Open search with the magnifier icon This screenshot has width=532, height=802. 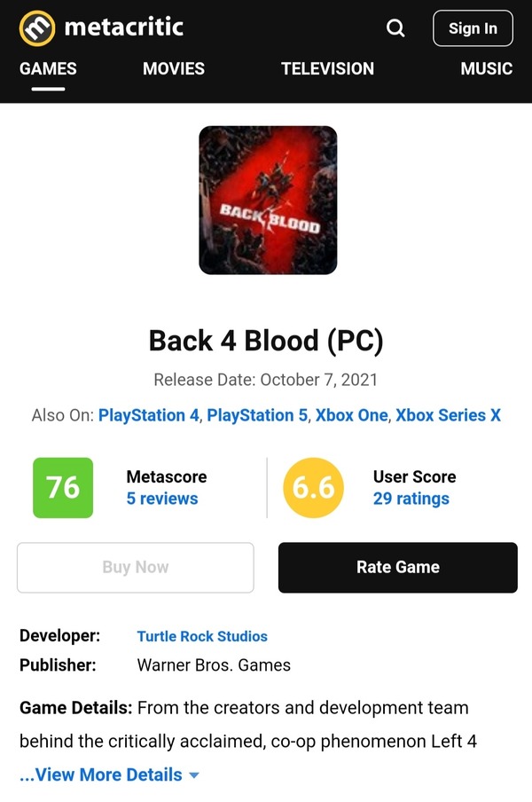[x=395, y=28]
